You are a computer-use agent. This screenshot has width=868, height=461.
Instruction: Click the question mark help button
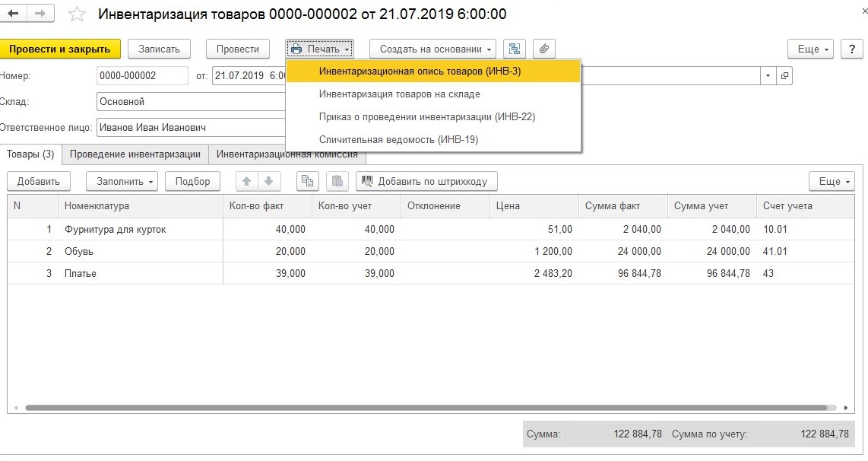[x=852, y=49]
